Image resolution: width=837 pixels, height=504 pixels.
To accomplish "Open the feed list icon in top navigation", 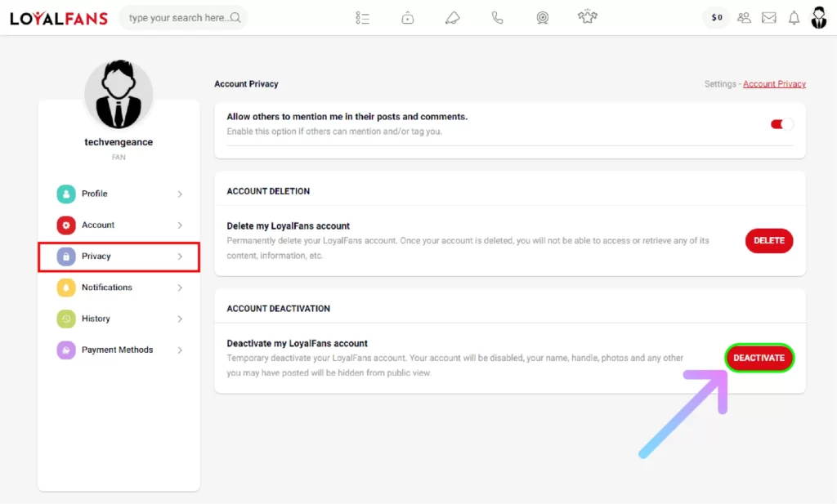I will 362,18.
